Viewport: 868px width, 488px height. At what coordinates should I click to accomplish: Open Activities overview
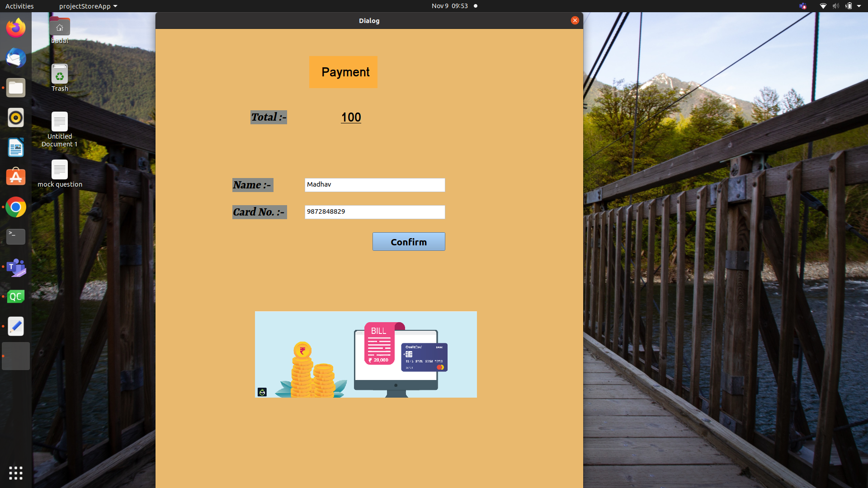19,6
